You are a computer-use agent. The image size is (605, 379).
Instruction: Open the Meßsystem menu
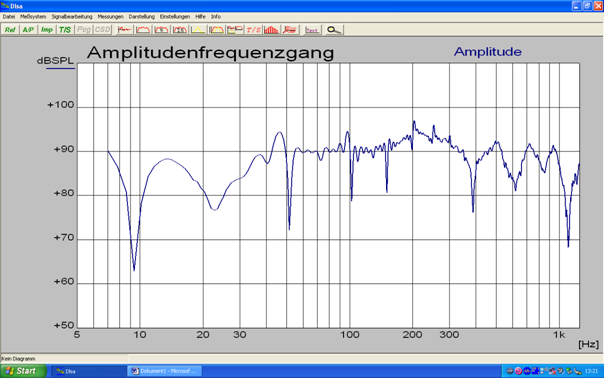pos(33,17)
